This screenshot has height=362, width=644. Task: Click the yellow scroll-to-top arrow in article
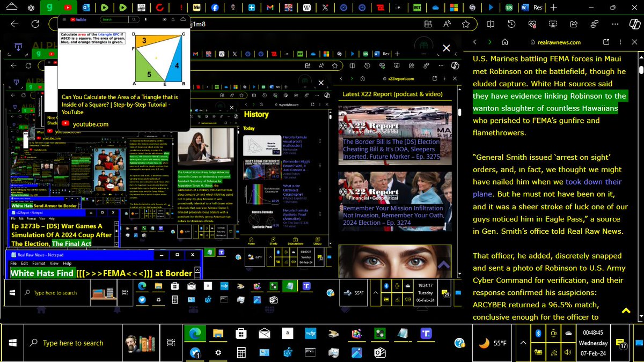tap(625, 311)
